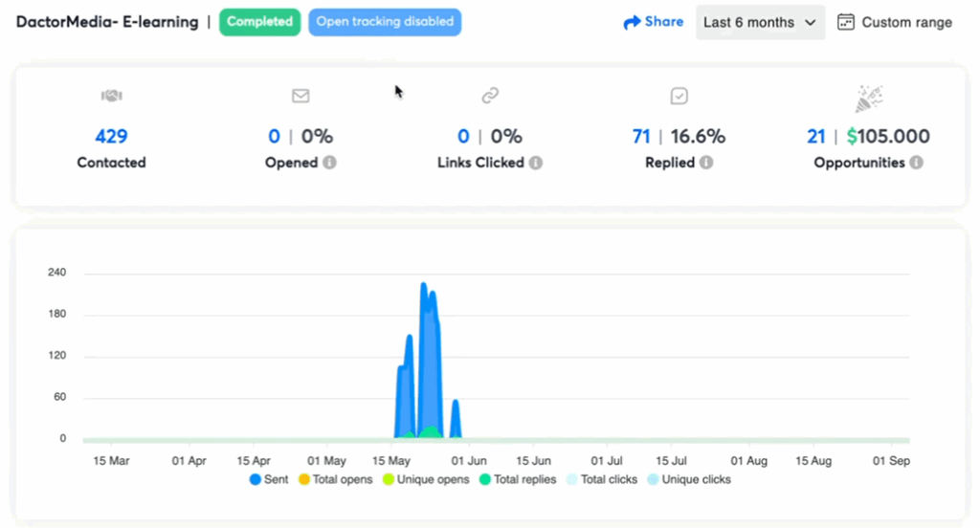This screenshot has height=528, width=980.
Task: Open the Last 6 months dropdown
Action: pos(760,22)
